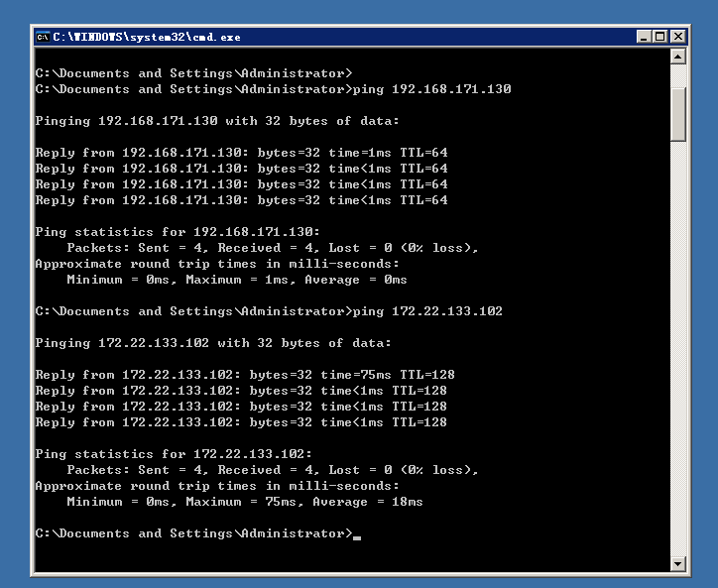Minimize the cmd.exe window
718x588 pixels.
point(644,37)
